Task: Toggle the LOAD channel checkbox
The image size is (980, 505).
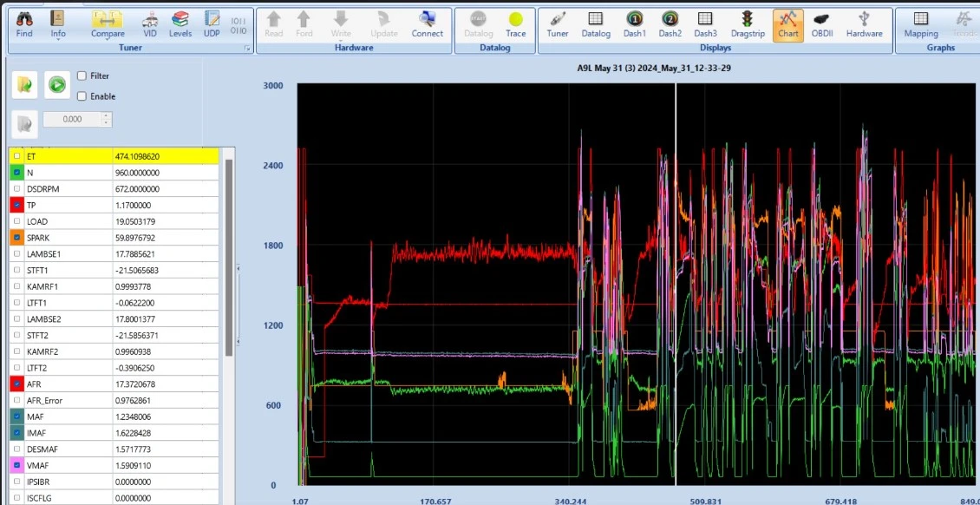Action: tap(16, 221)
